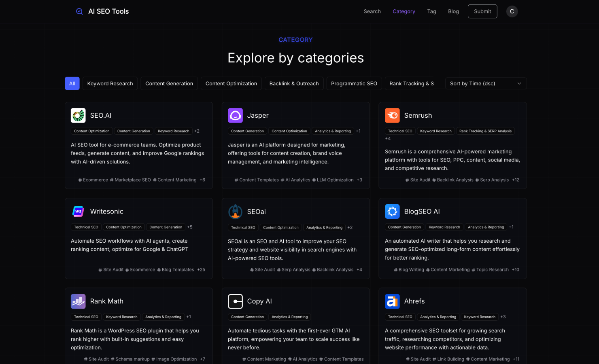Click #Topic Research hashtag on BlogSEO AI card
The width and height of the screenshot is (599, 364).
pos(490,270)
